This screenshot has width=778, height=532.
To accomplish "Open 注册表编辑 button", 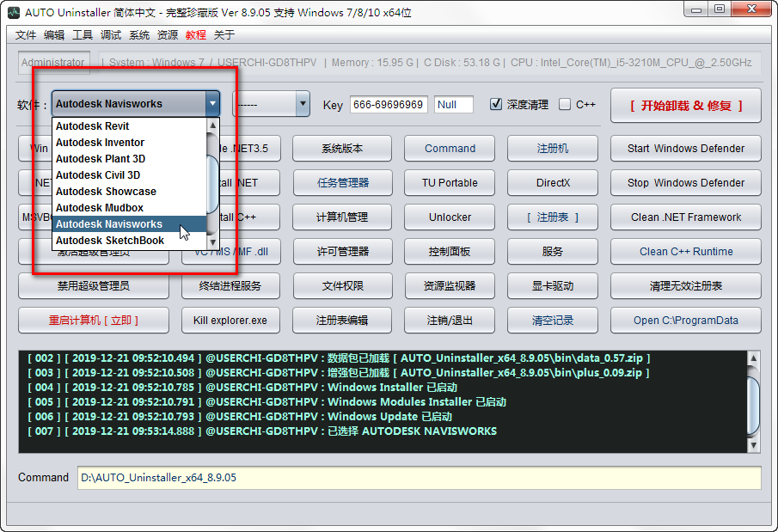I will 342,320.
